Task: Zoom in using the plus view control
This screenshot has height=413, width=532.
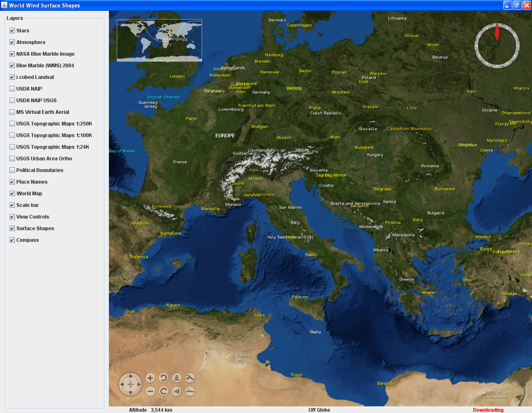Action: tap(150, 378)
